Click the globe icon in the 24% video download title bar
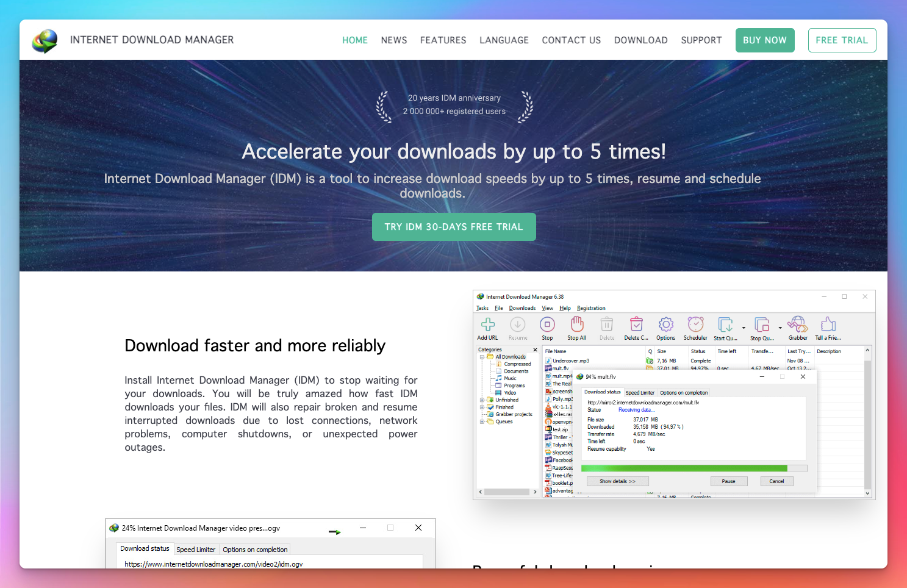This screenshot has width=907, height=588. pyautogui.click(x=114, y=528)
